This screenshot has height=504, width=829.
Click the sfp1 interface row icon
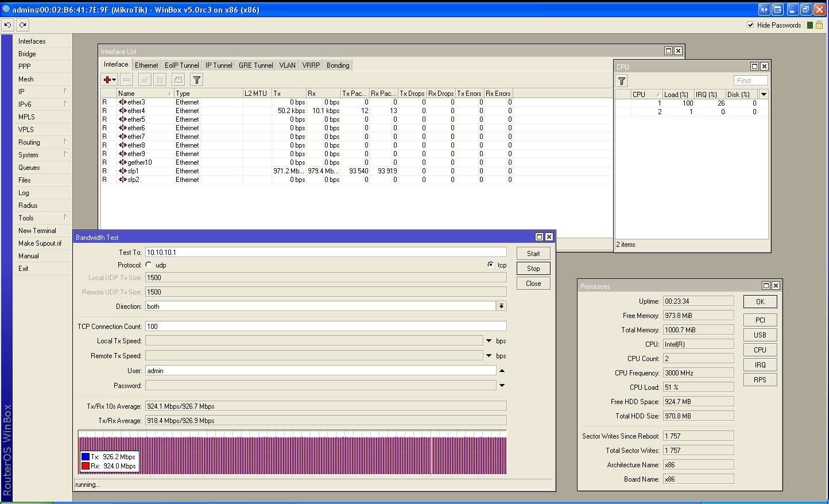123,171
